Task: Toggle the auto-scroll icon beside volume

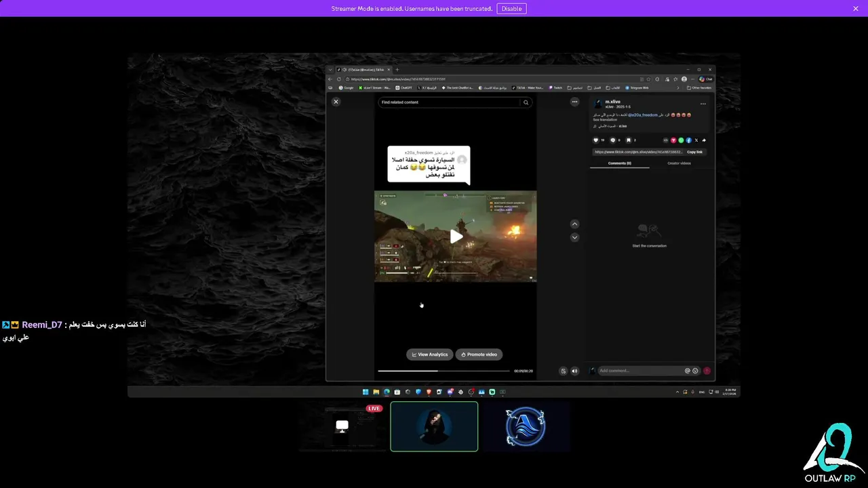Action: coord(563,371)
